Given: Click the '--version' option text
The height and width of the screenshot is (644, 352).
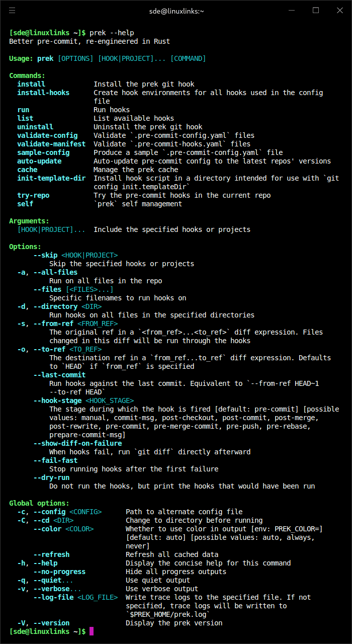Looking at the screenshot, I should tap(51, 623).
